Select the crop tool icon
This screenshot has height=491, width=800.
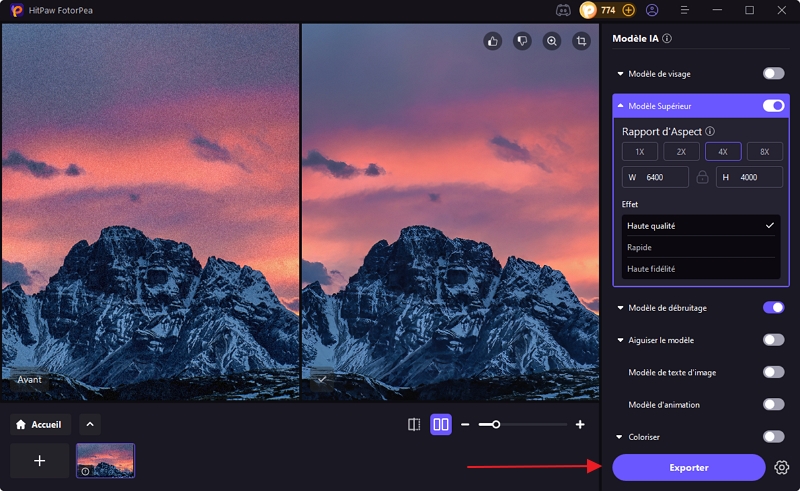tap(581, 41)
